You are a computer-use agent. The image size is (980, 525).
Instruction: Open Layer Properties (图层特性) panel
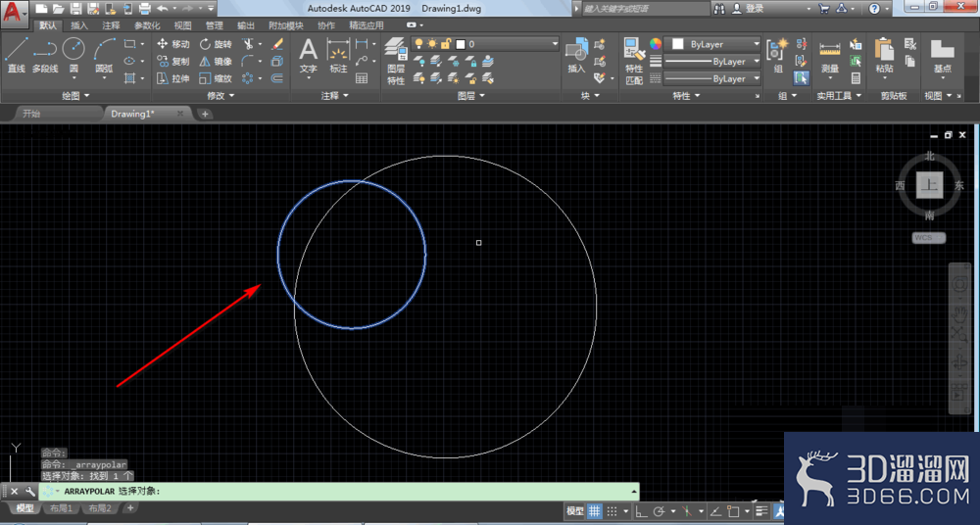click(396, 61)
